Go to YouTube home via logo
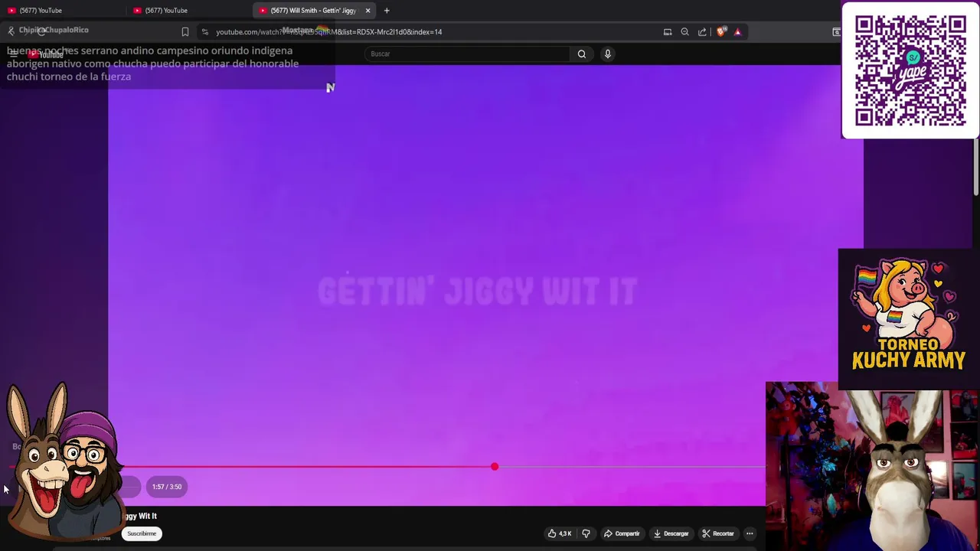The height and width of the screenshot is (551, 980). pyautogui.click(x=46, y=54)
